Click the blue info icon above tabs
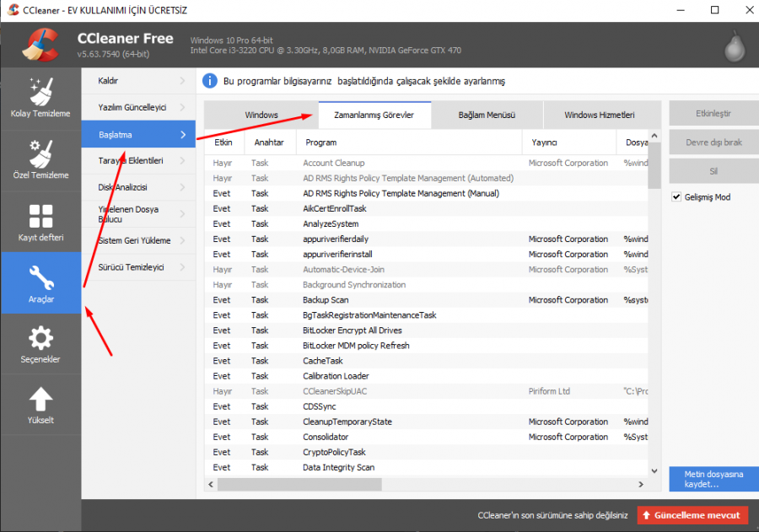The width and height of the screenshot is (759, 532). [211, 81]
